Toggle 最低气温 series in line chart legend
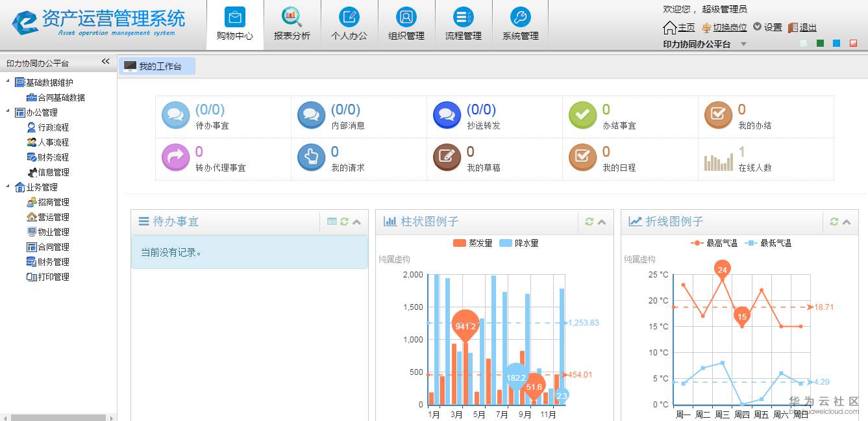 [768, 243]
